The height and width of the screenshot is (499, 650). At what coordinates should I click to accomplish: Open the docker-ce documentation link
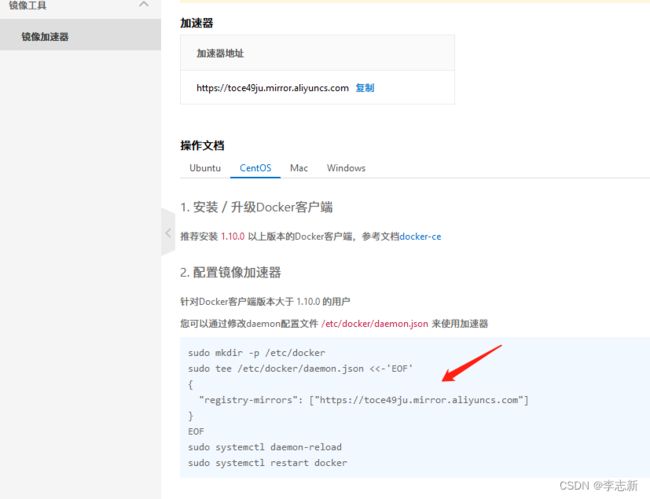coord(420,237)
